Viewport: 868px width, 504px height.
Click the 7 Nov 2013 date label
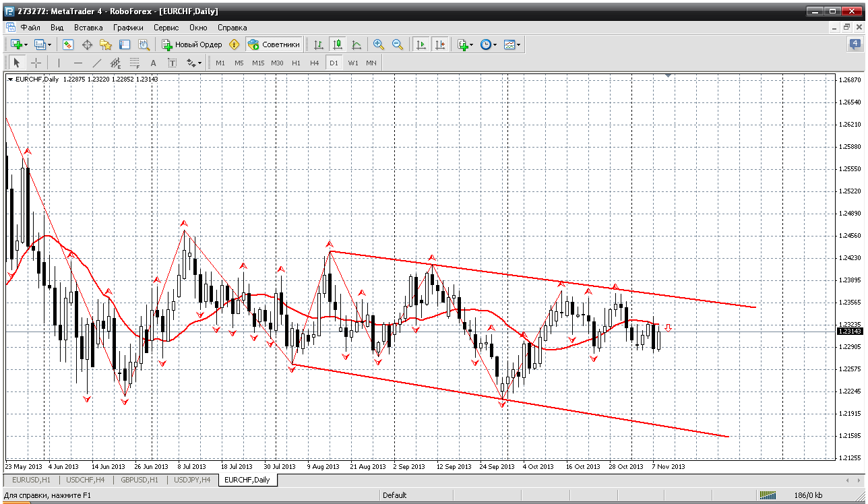tap(669, 466)
